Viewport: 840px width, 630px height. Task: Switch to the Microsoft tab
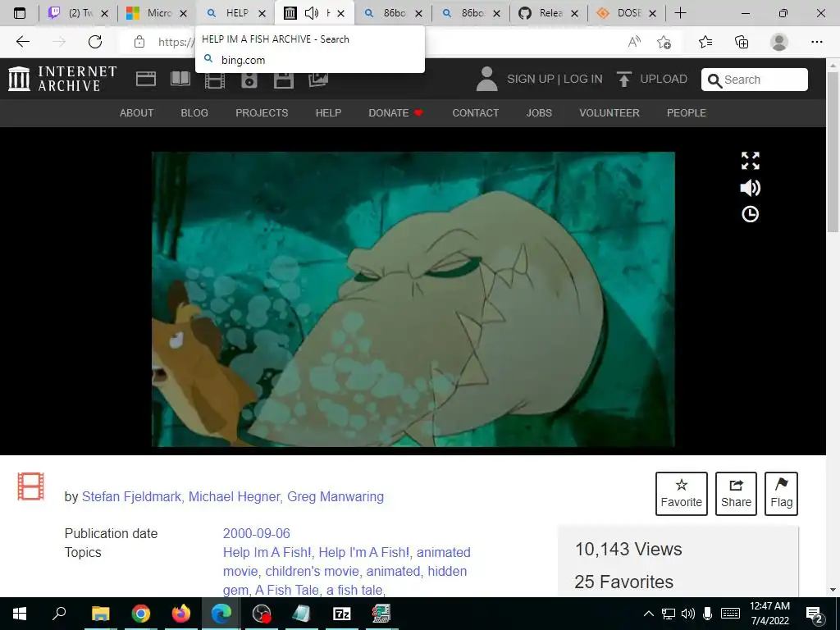pos(157,13)
